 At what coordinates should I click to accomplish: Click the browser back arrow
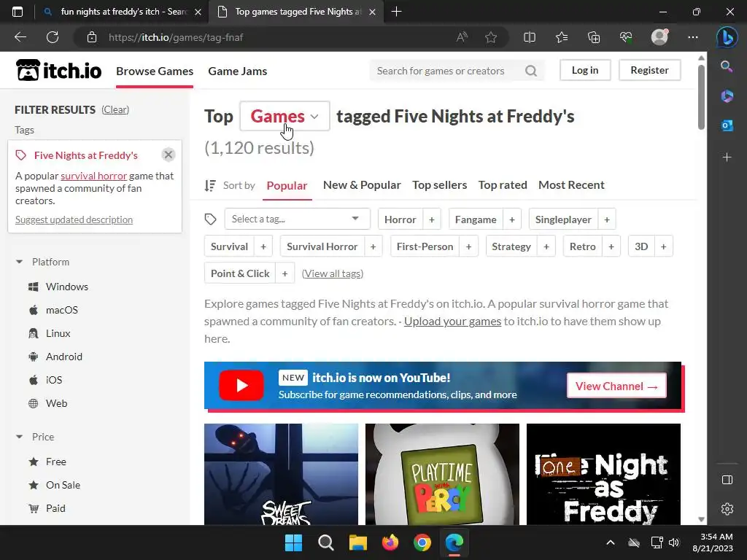20,37
